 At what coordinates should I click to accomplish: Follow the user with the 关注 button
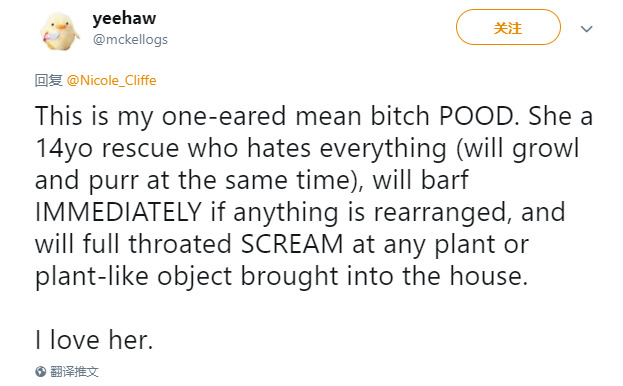[x=508, y=27]
